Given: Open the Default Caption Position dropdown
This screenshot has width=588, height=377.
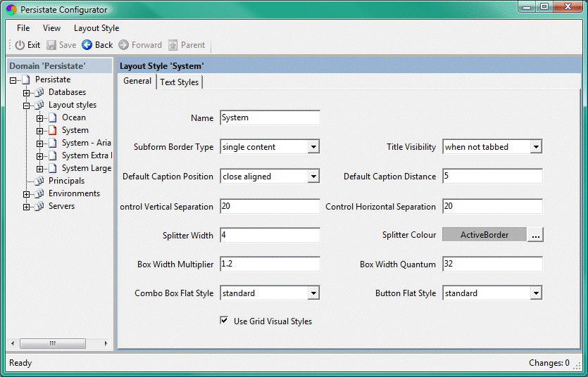Looking at the screenshot, I should pyautogui.click(x=313, y=177).
